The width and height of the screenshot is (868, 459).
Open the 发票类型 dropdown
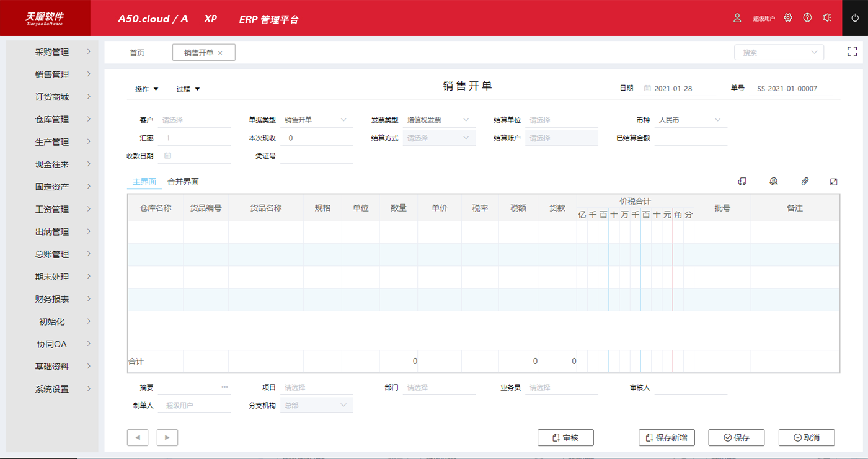click(x=439, y=120)
